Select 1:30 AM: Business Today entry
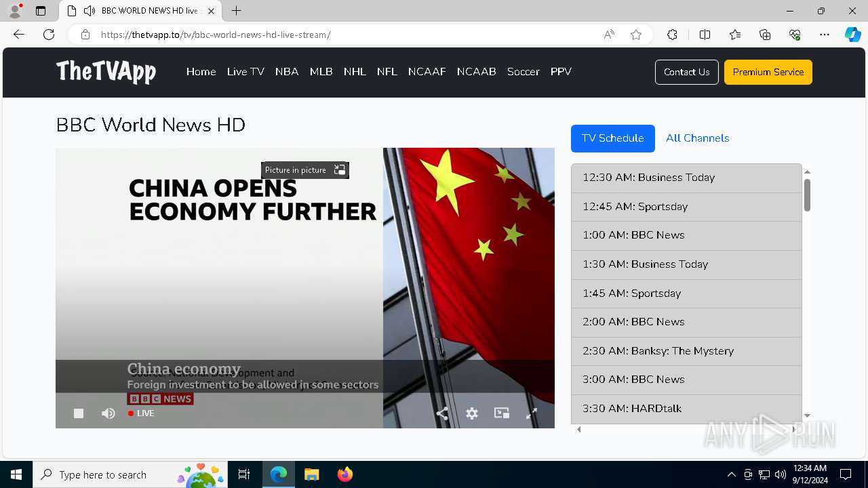868x488 pixels. [x=686, y=264]
